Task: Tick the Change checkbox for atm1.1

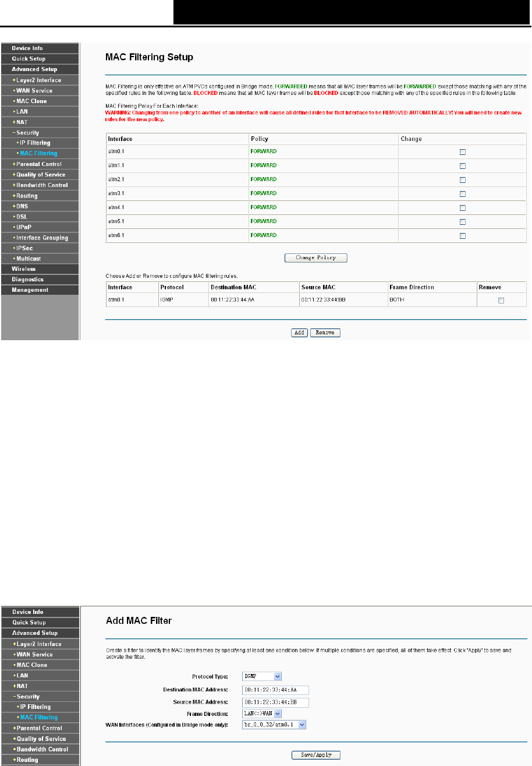Action: click(x=463, y=165)
